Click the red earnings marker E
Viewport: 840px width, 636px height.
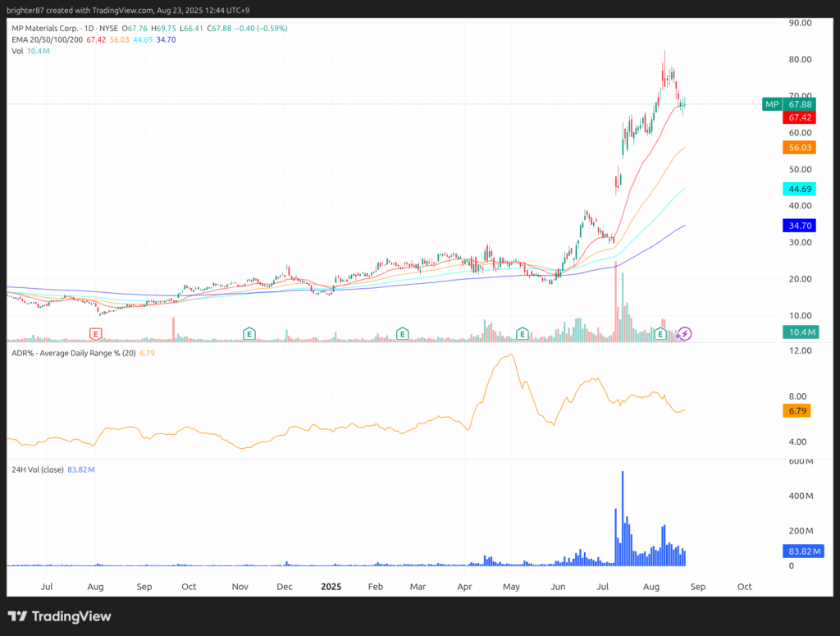[x=95, y=334]
